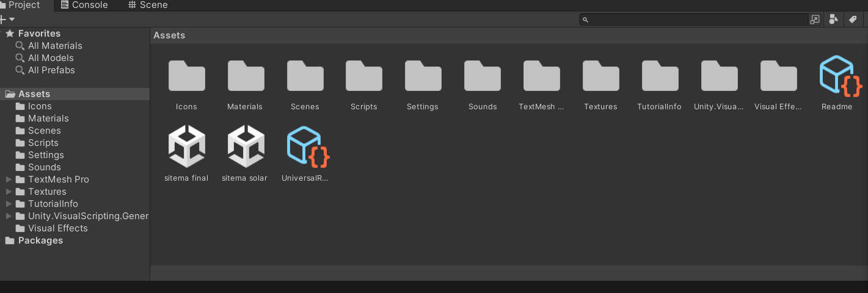This screenshot has height=293, width=868.
Task: Select the TutorialInfo folder thumbnail in grid
Action: (x=660, y=76)
